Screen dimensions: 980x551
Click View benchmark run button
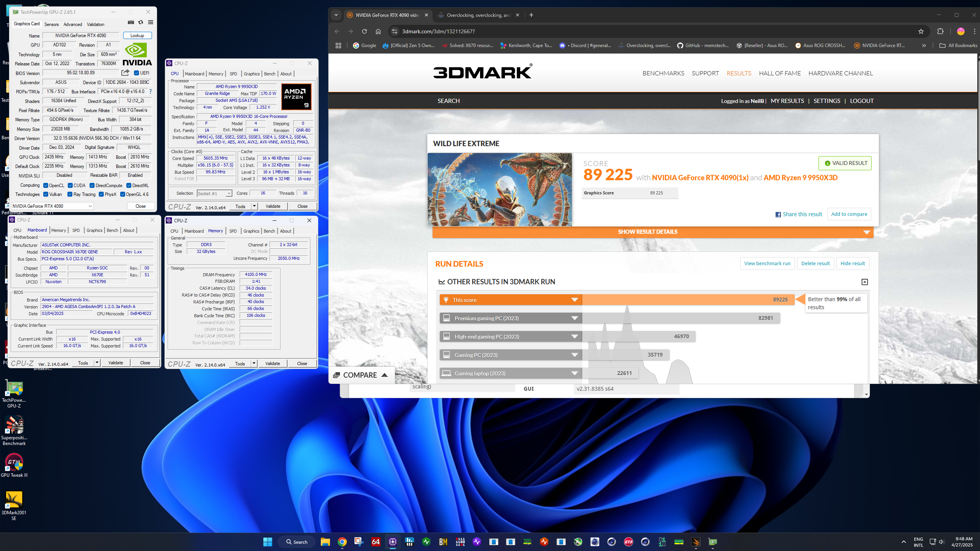click(767, 264)
